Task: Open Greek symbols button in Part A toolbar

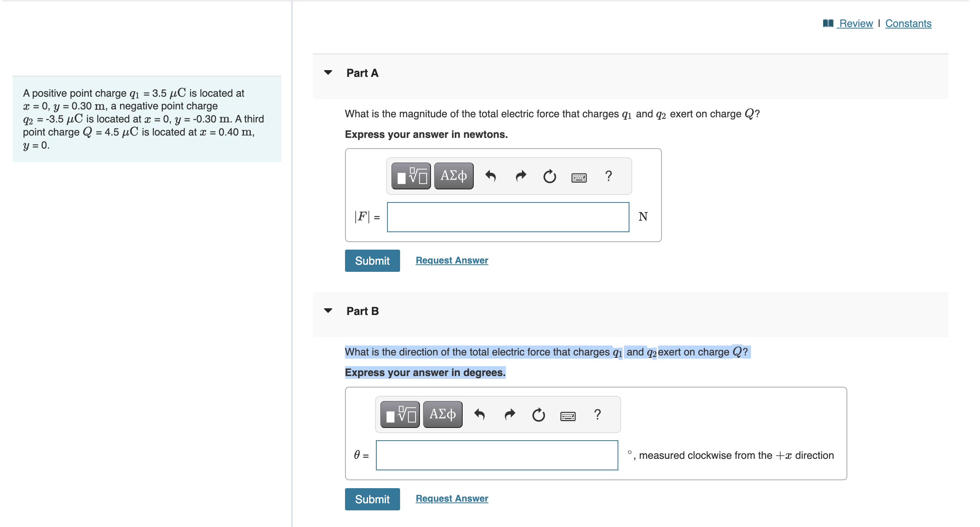Action: pyautogui.click(x=454, y=176)
